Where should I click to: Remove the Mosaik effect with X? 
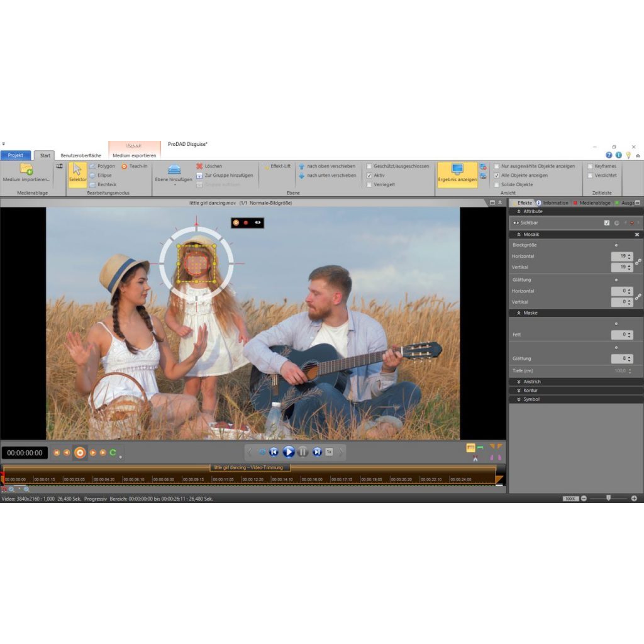[x=637, y=235]
